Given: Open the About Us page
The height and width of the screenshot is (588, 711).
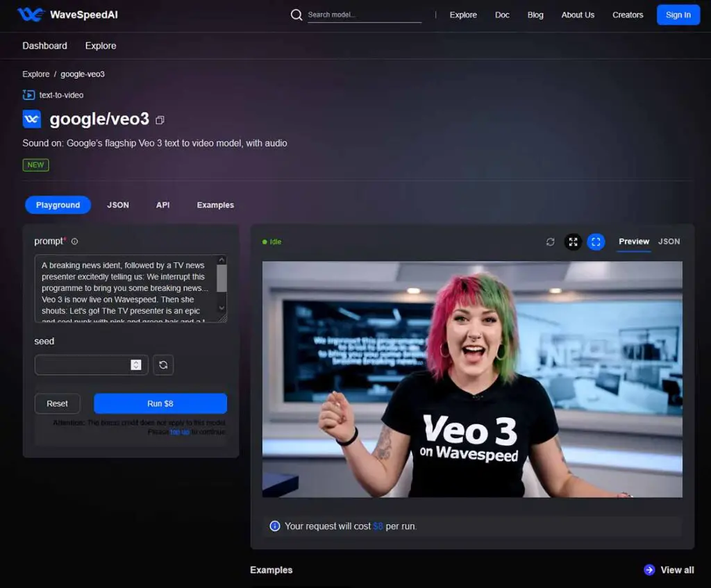Looking at the screenshot, I should 578,15.
